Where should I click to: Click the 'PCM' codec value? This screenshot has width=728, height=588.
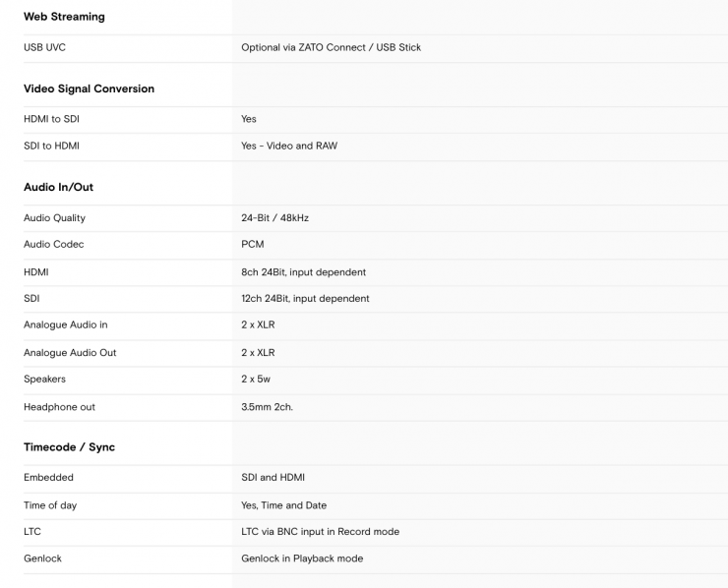coord(253,244)
